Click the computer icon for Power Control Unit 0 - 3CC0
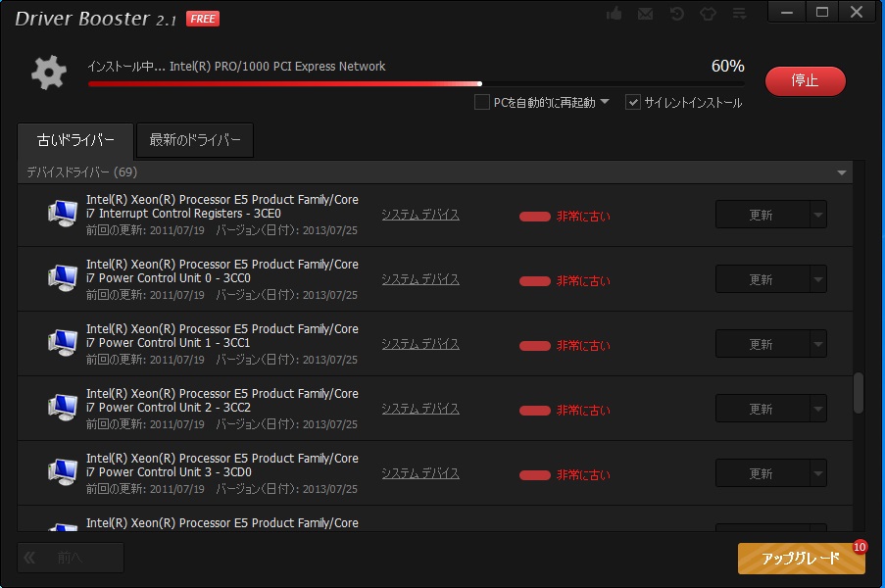The image size is (885, 588). tap(63, 278)
